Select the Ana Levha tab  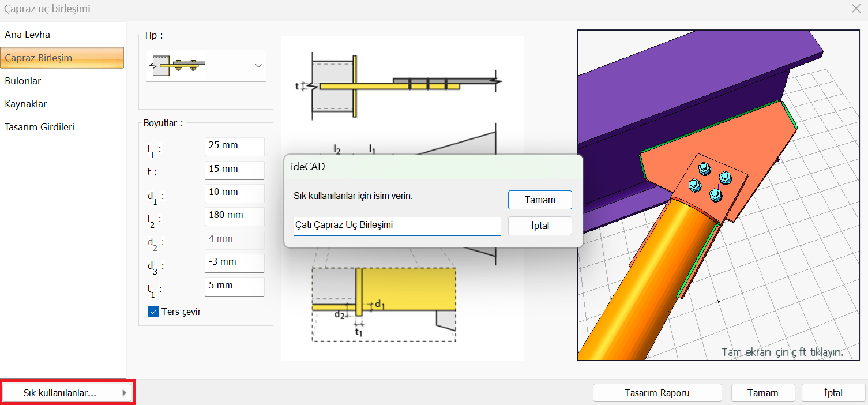pos(28,35)
